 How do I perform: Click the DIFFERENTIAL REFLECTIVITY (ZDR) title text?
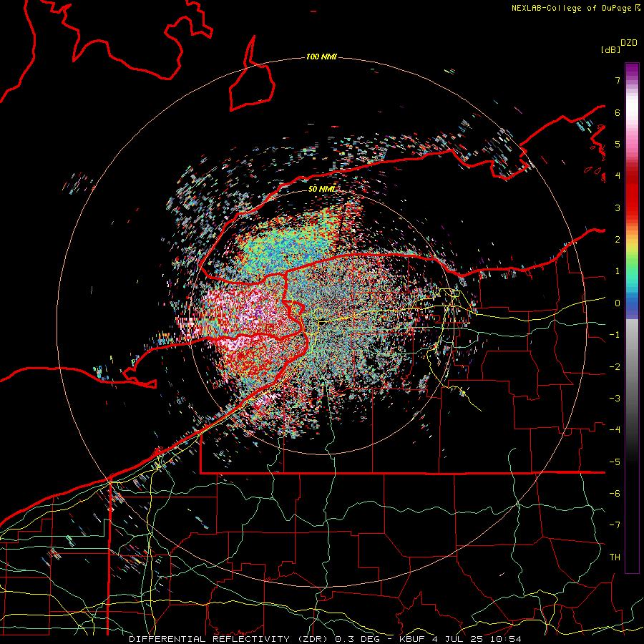tap(230, 639)
